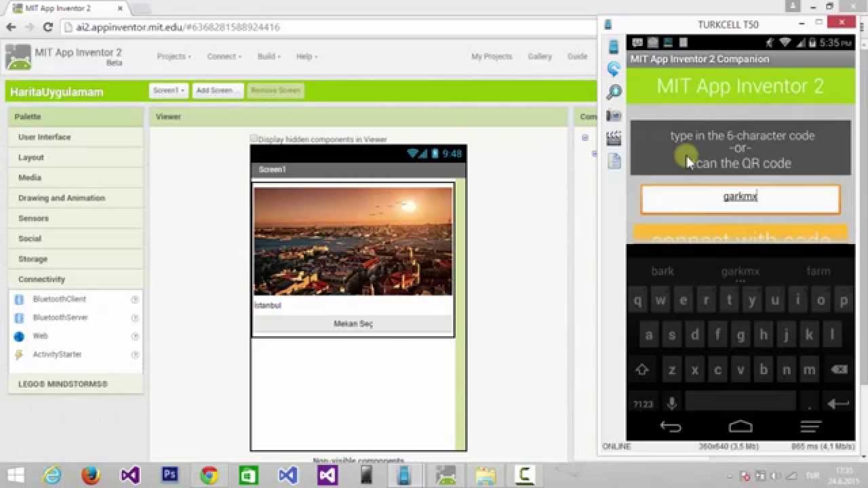Image resolution: width=868 pixels, height=488 pixels.
Task: Open Photoshop from the taskbar
Action: pyautogui.click(x=170, y=475)
